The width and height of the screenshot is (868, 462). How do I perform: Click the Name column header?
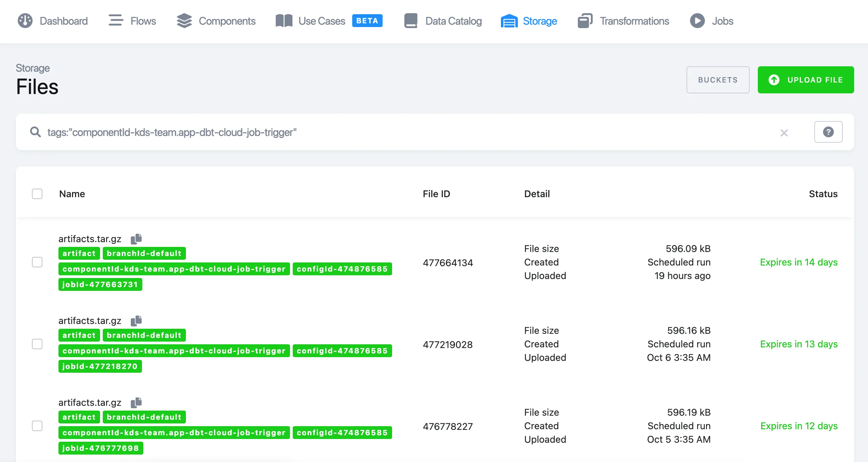[x=72, y=194]
